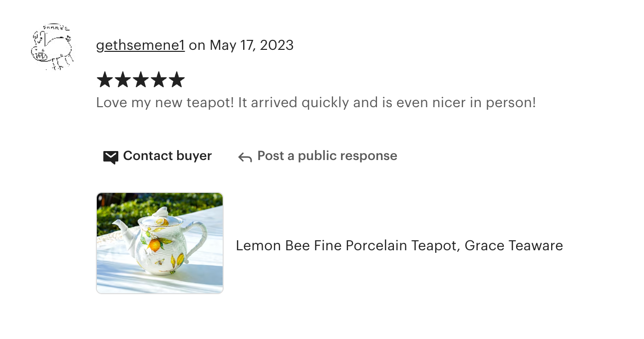Image resolution: width=644 pixels, height=339 pixels.
Task: Click the orange lemon painted on teapot
Action: tap(154, 244)
